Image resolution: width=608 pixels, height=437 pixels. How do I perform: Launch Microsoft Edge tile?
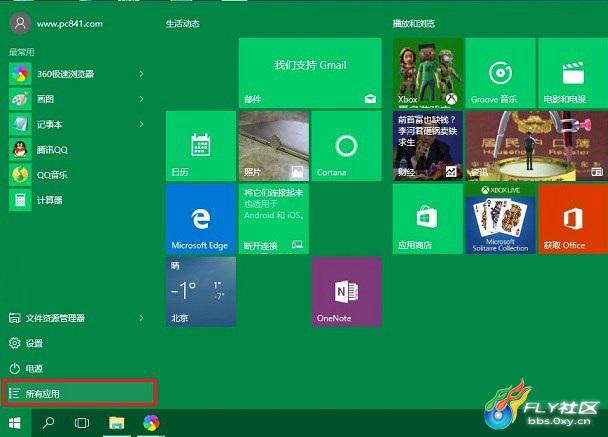[201, 219]
